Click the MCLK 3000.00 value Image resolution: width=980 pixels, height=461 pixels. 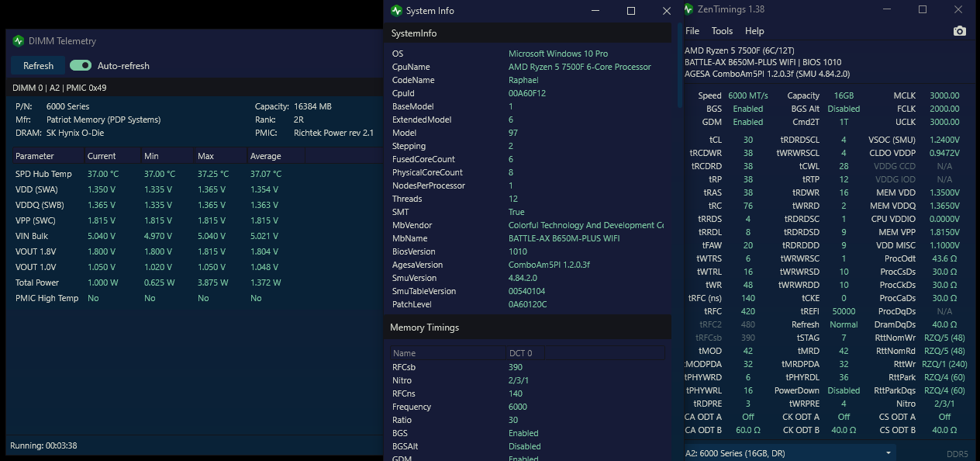click(x=944, y=96)
